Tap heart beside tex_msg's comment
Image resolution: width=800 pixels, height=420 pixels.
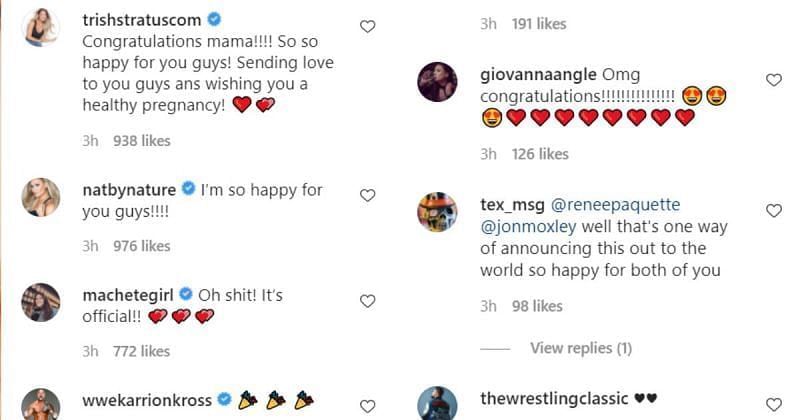pos(773,211)
